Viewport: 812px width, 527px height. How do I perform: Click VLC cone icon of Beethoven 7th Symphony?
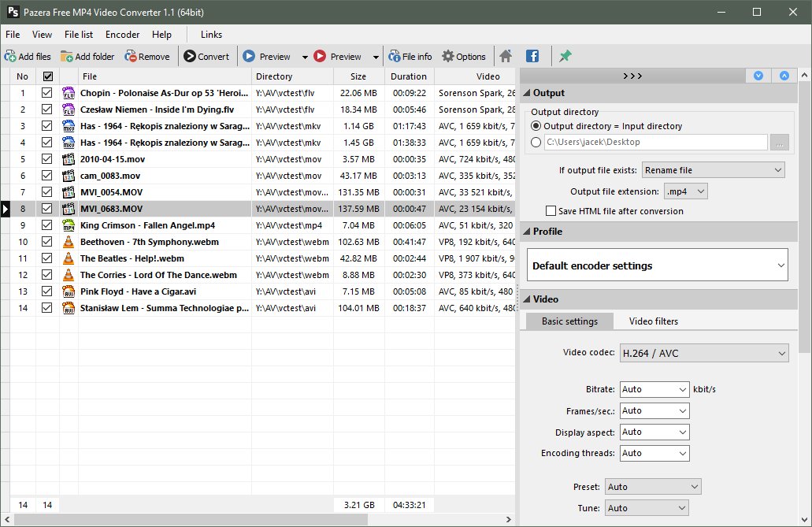click(x=69, y=242)
